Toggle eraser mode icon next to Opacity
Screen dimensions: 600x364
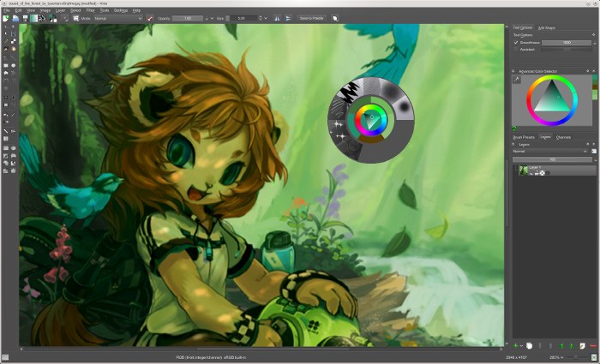point(150,17)
